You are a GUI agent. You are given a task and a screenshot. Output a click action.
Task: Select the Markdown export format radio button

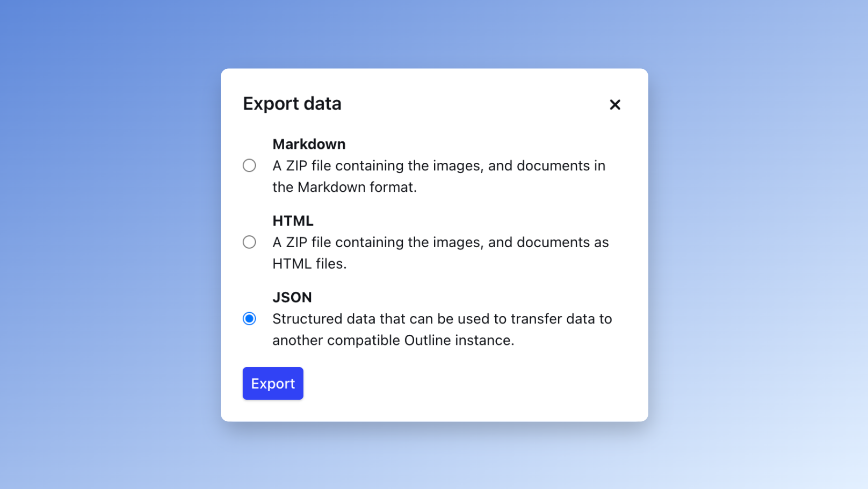pyautogui.click(x=249, y=166)
